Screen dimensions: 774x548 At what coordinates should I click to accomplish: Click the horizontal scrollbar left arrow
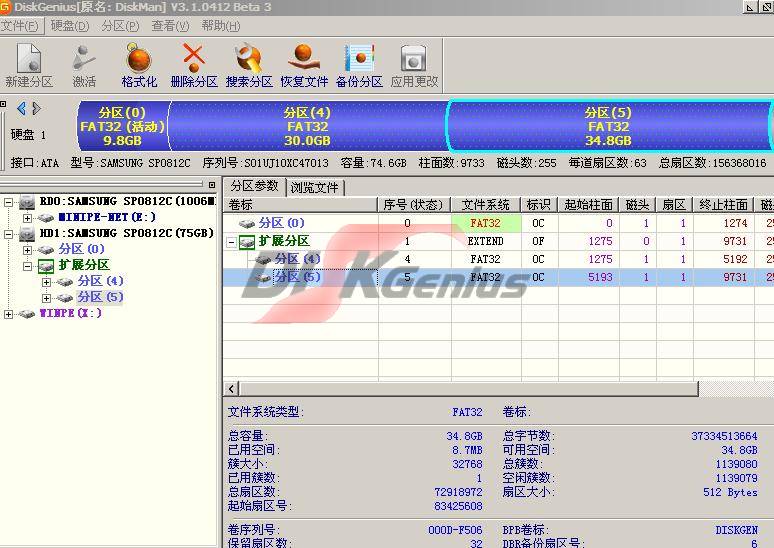click(x=232, y=389)
